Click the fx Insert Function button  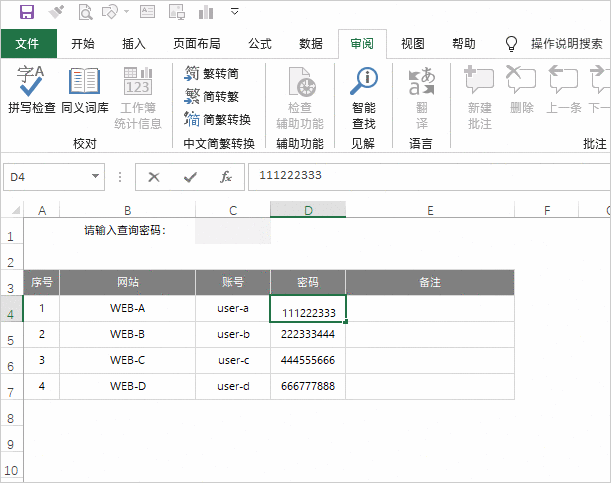[x=226, y=177]
